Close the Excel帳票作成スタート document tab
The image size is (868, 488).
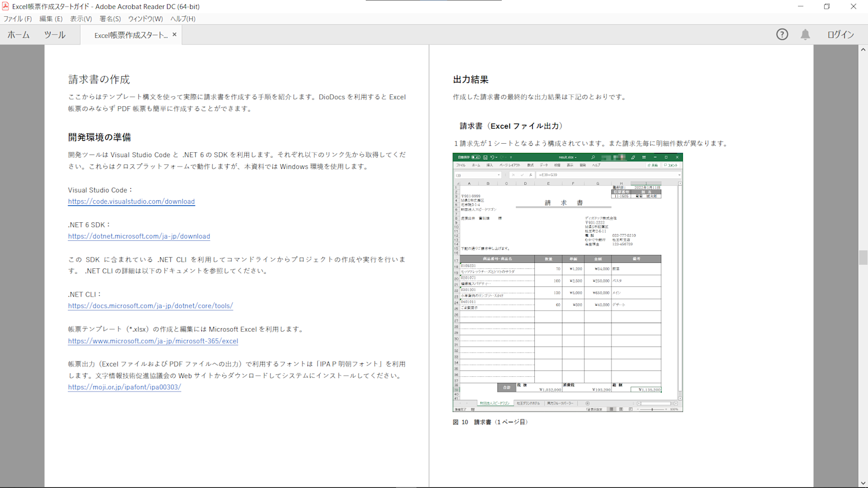click(174, 34)
